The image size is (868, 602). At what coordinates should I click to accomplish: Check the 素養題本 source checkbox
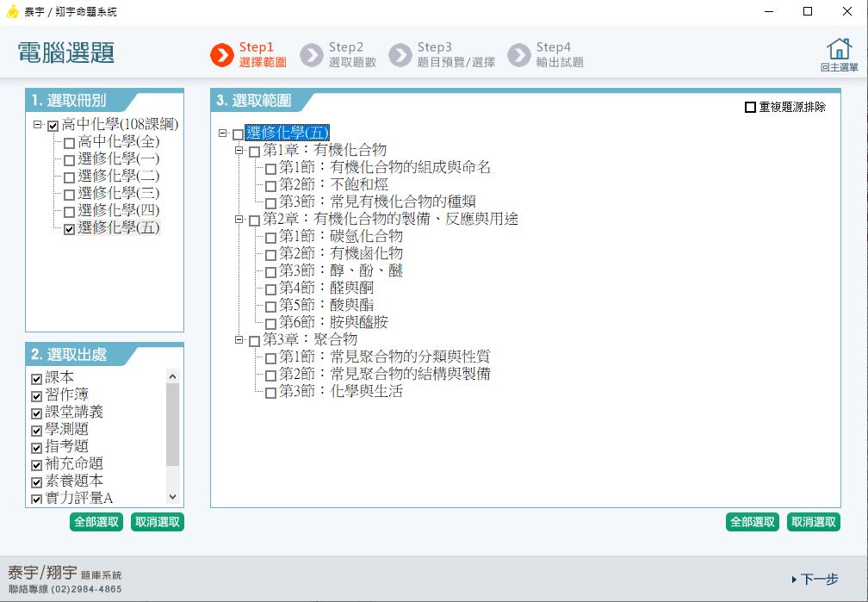(x=36, y=482)
